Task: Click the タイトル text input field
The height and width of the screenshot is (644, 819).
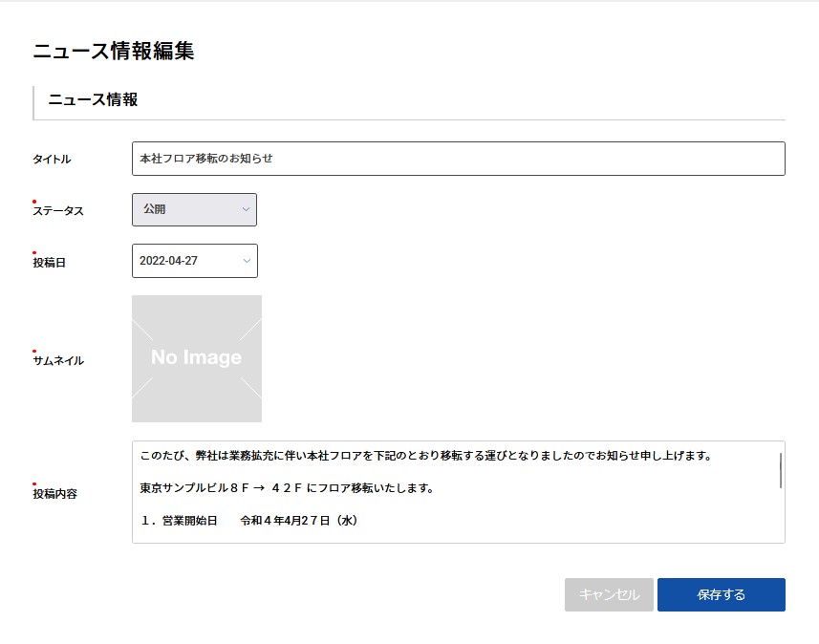Action: 458,159
